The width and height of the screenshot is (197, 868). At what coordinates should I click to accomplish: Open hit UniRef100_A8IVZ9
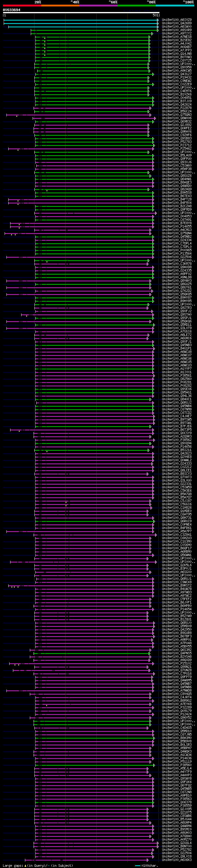(x=177, y=20)
